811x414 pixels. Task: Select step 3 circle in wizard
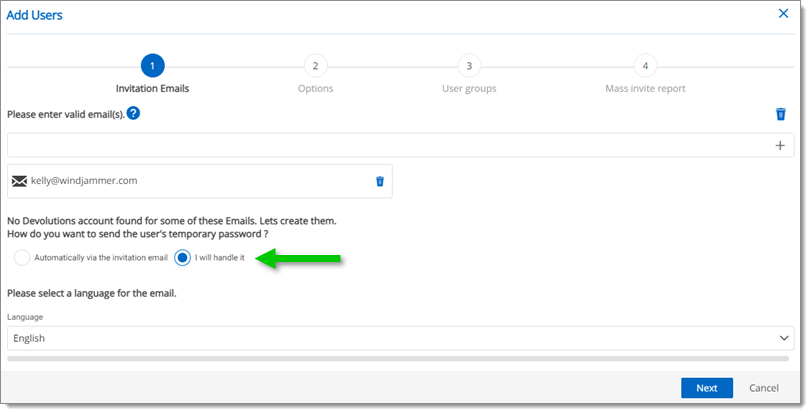pyautogui.click(x=469, y=66)
